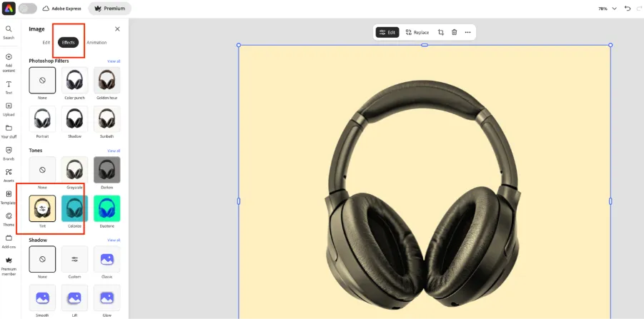Click the Premium crown button
Viewport: 644px width, 319px height.
(x=109, y=8)
